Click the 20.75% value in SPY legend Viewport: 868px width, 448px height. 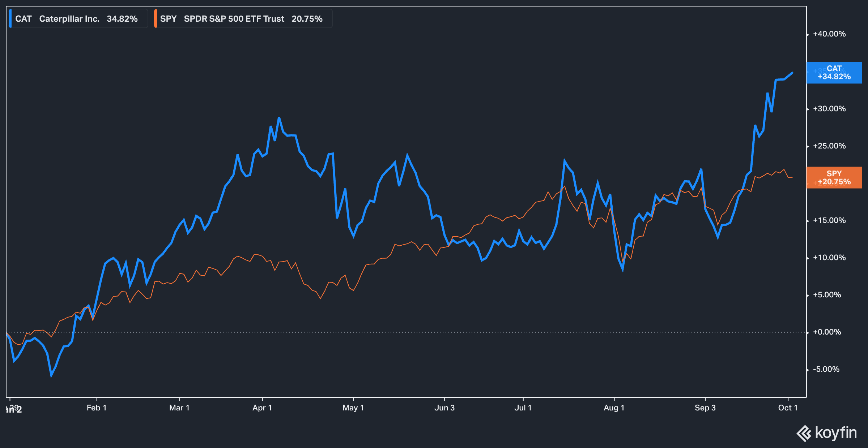(x=307, y=19)
